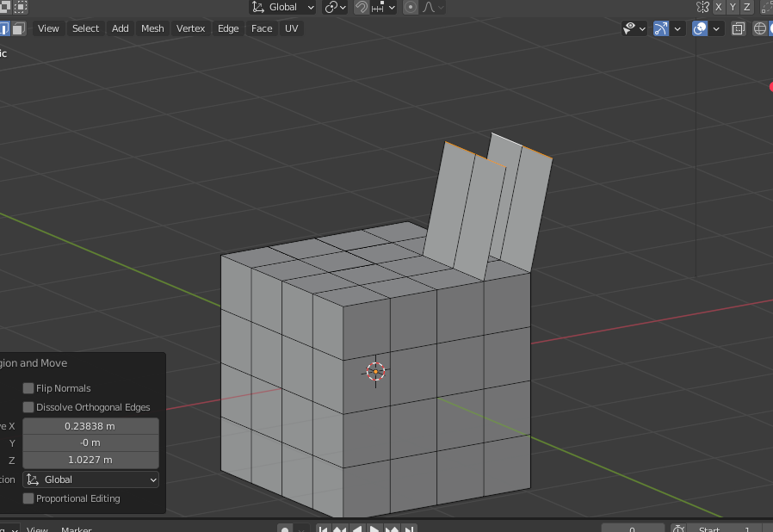773x532 pixels.
Task: Select edge select mode icon
Action: click(x=4, y=28)
